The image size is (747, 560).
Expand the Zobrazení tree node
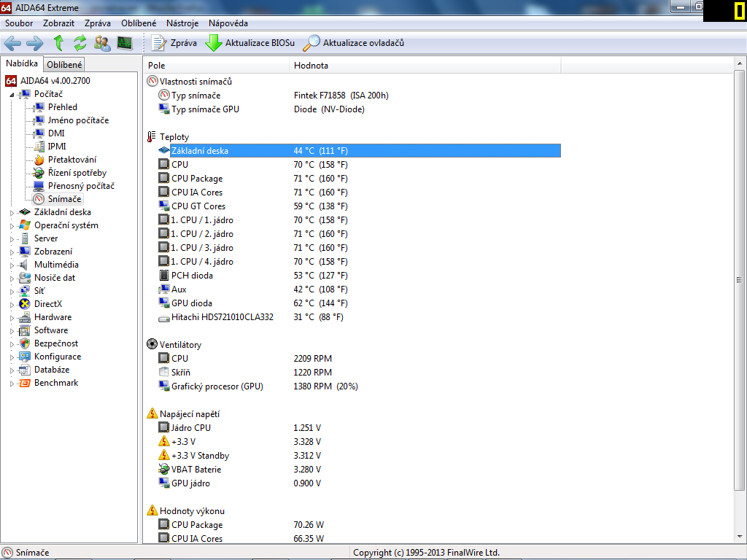tap(12, 252)
